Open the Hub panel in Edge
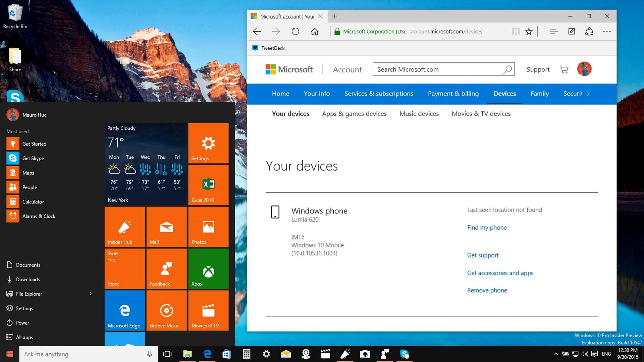 tap(553, 31)
